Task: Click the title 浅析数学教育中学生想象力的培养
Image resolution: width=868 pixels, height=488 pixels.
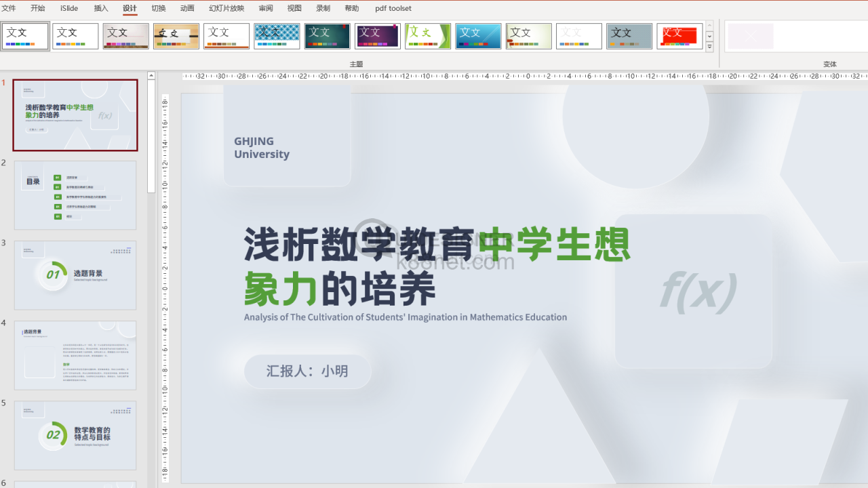Action: point(437,266)
